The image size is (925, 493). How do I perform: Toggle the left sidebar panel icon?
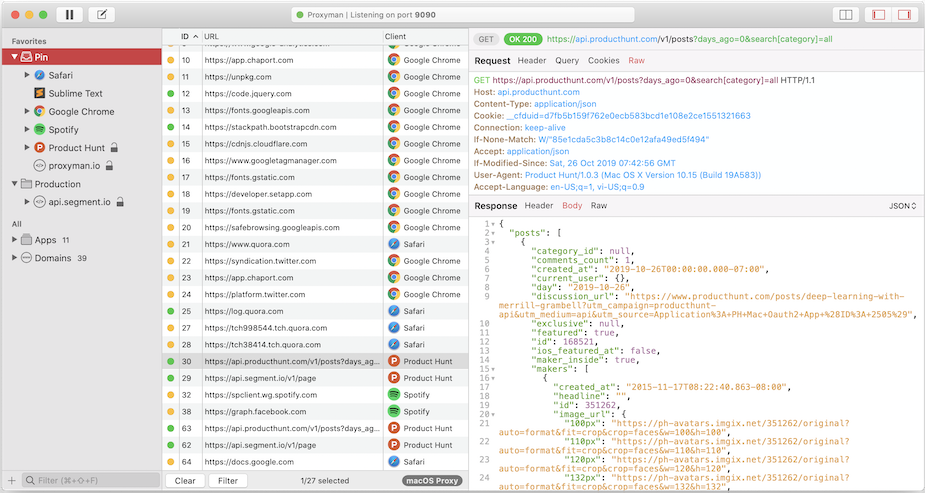click(878, 15)
